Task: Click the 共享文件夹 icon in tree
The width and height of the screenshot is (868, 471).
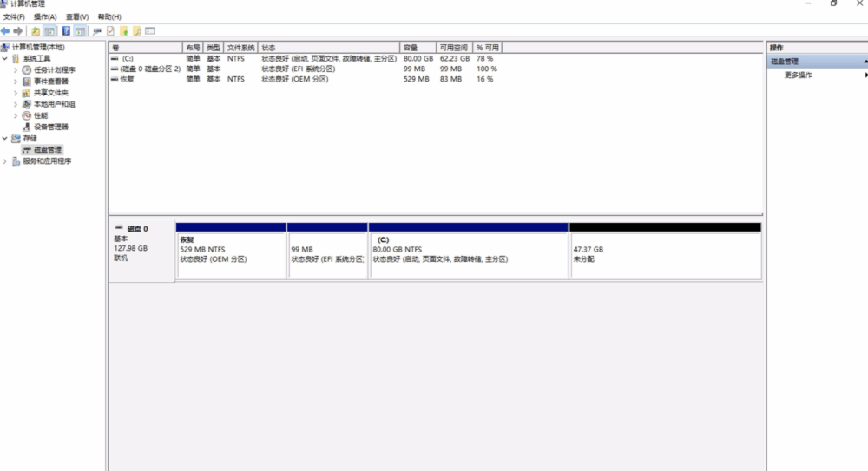Action: [x=27, y=93]
